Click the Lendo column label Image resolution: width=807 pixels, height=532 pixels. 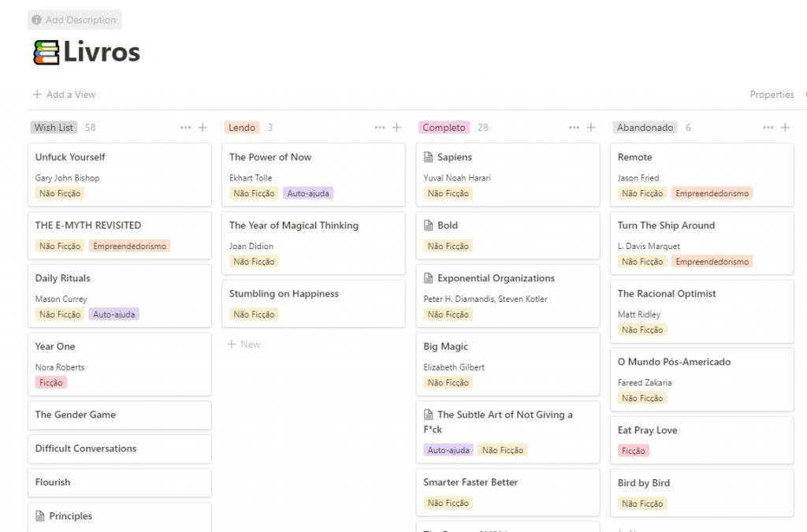point(242,128)
